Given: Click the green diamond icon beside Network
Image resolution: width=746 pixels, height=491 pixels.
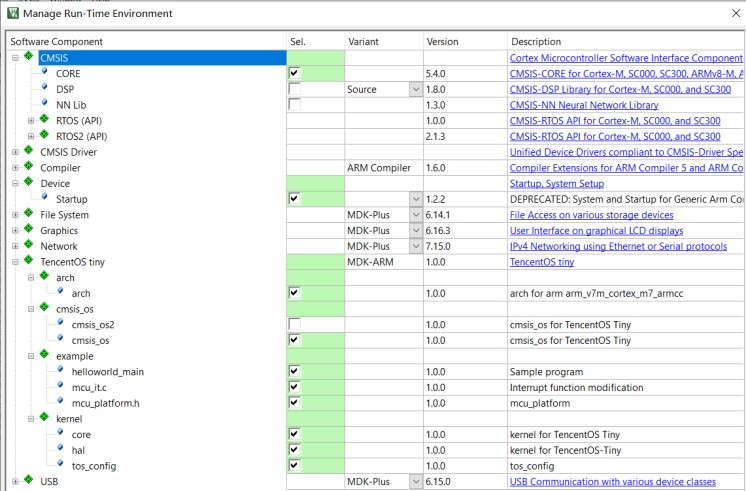Looking at the screenshot, I should (x=29, y=245).
